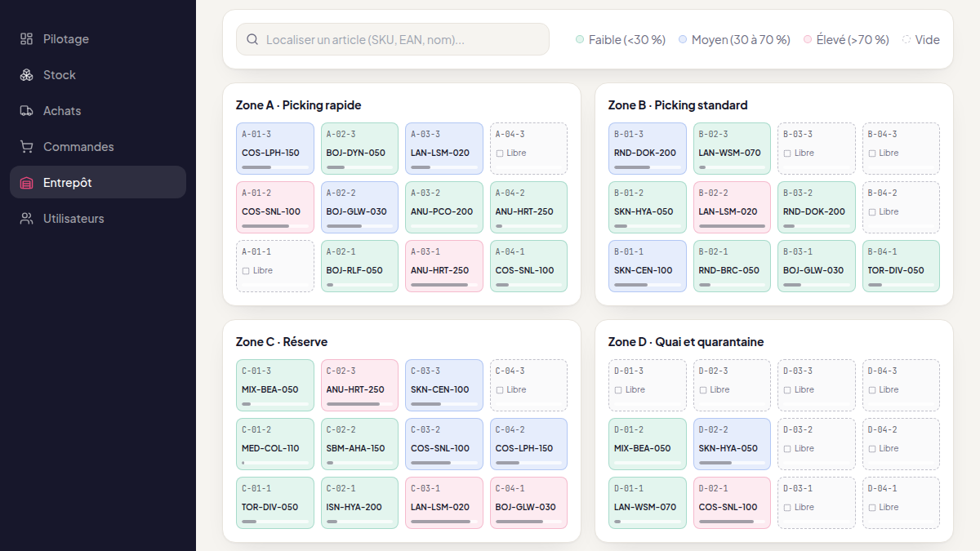
Task: Open the Stock menu item
Action: pyautogui.click(x=98, y=75)
